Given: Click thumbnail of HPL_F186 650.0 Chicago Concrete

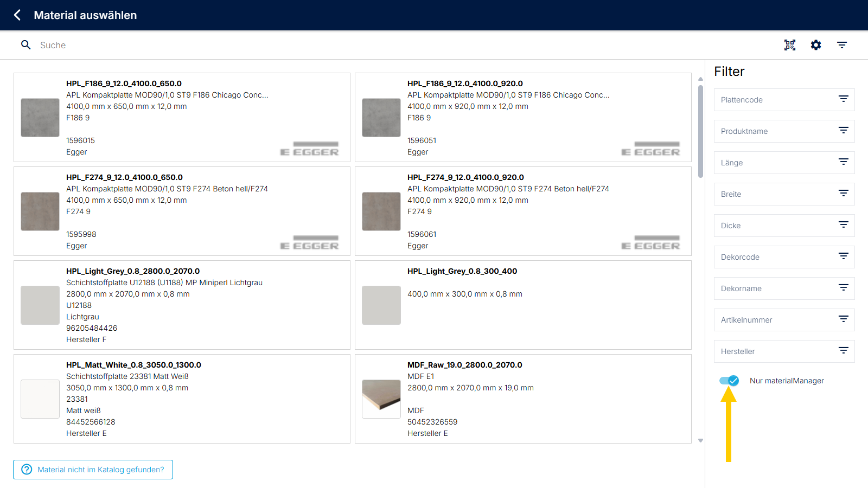Looking at the screenshot, I should [x=40, y=118].
